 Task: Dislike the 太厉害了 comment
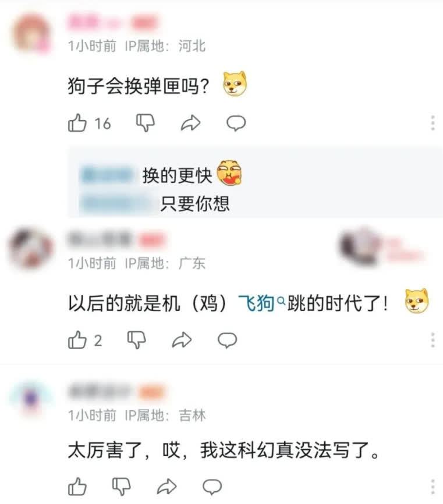tap(121, 487)
